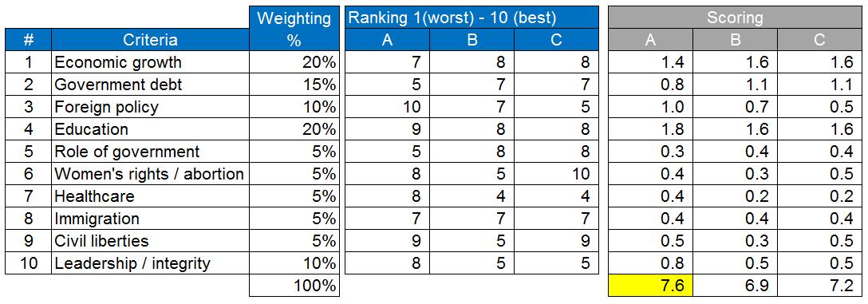Click the 6.9 total score for B
Image resolution: width=868 pixels, height=304 pixels.
(x=735, y=286)
